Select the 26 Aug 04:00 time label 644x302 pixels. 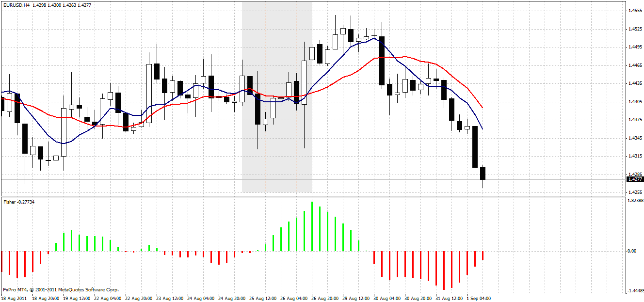[x=293, y=298]
